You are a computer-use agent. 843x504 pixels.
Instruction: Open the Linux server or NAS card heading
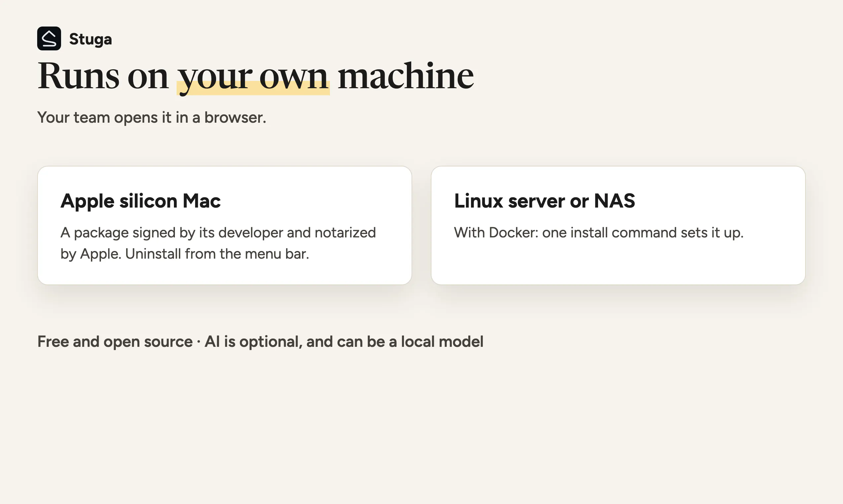(x=545, y=200)
